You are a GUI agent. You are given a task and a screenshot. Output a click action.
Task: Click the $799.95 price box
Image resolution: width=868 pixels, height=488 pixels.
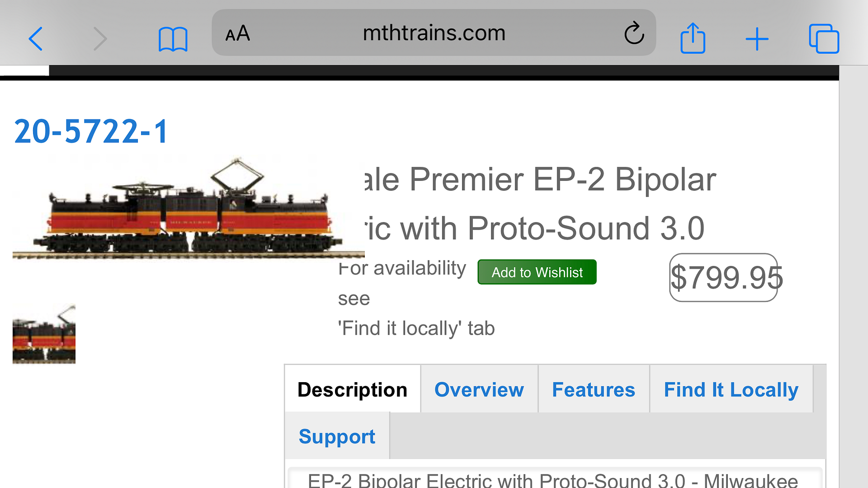[x=723, y=277]
